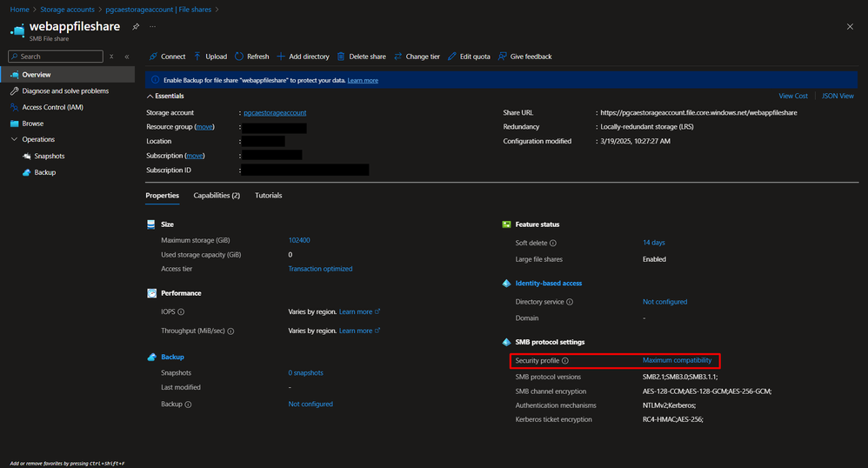
Task: Go to Storage accounts in the breadcrumb
Action: tap(67, 10)
